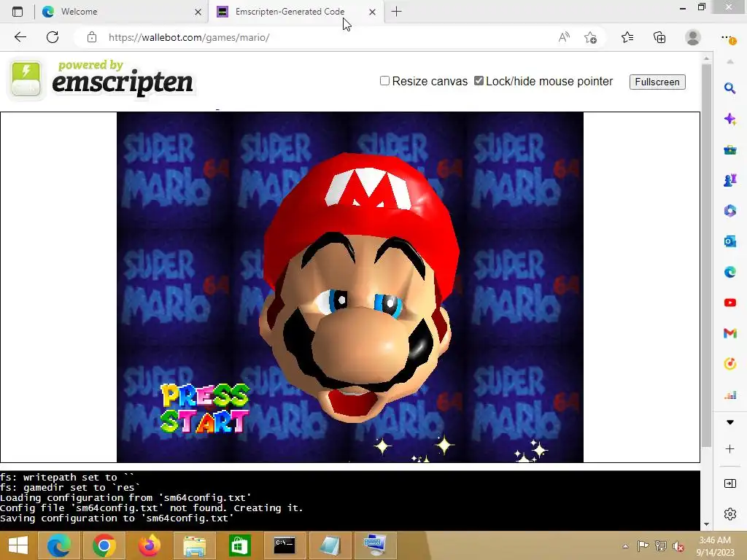Open the Collections icon
The height and width of the screenshot is (560, 747).
pos(659,37)
